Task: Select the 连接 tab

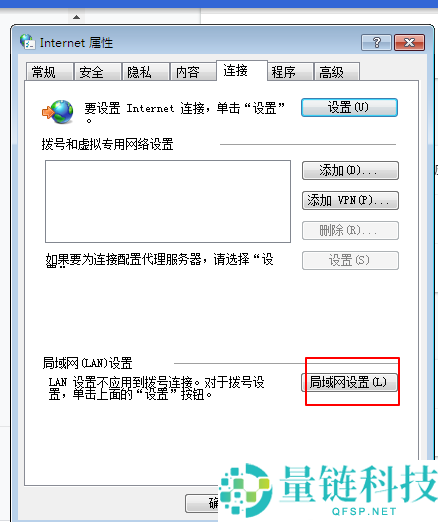Action: pyautogui.click(x=242, y=70)
